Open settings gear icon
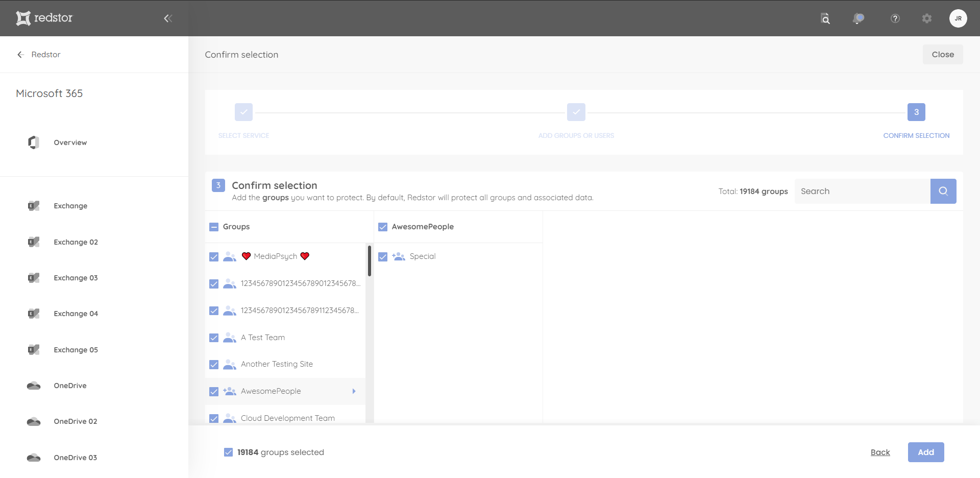 pos(927,18)
